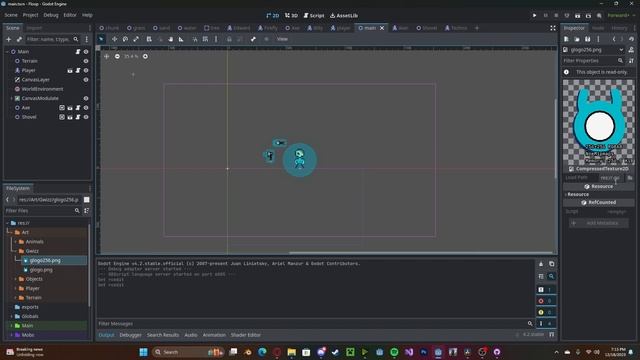Zoom out of the viewport
Image resolution: width=640 pixels, height=360 pixels.
pyautogui.click(x=117, y=56)
